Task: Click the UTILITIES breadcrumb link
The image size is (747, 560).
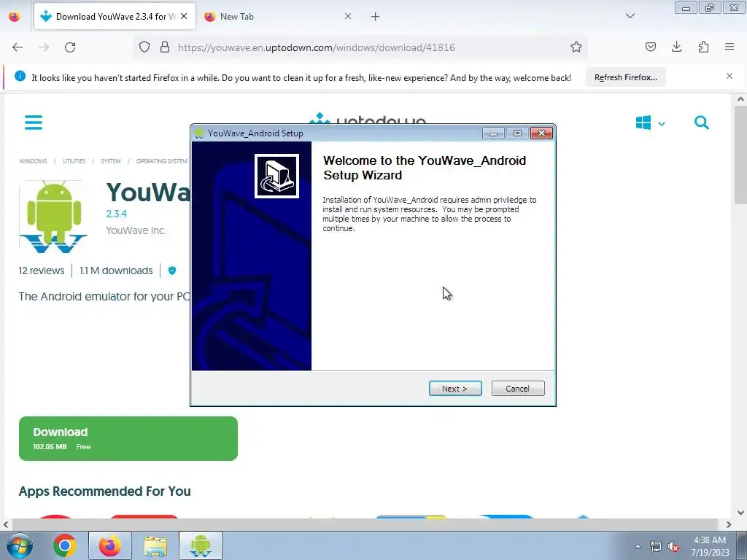Action: 74,161
